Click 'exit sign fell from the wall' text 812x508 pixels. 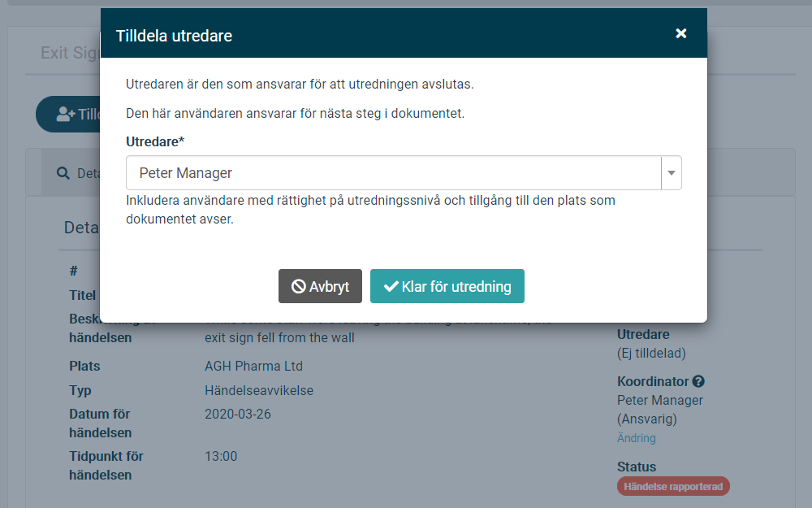[x=279, y=337]
